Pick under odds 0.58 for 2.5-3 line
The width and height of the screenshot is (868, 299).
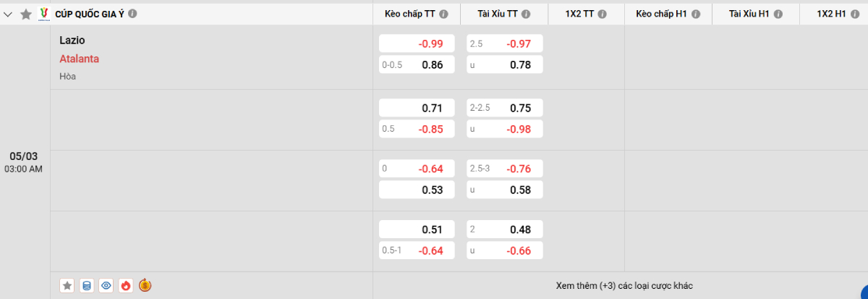point(505,190)
